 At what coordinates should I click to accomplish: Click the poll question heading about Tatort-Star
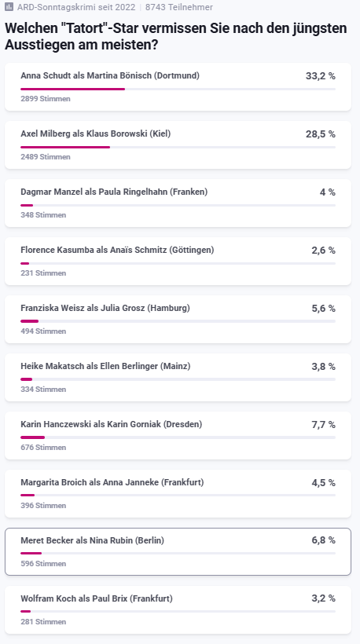(x=176, y=37)
